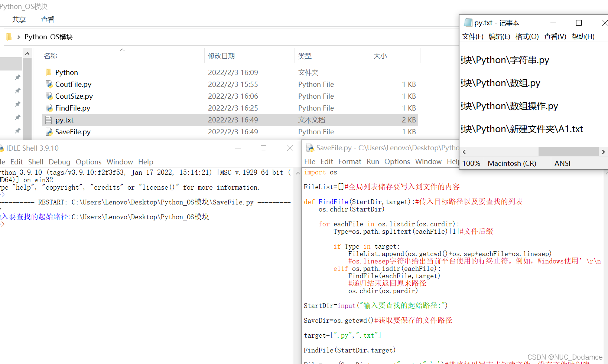Open Edit menu in IDLE Shell

tap(17, 162)
